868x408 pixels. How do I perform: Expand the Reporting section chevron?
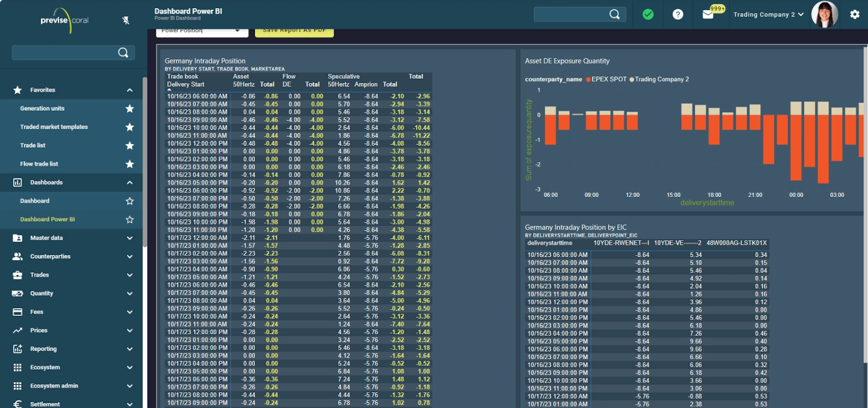pyautogui.click(x=130, y=349)
